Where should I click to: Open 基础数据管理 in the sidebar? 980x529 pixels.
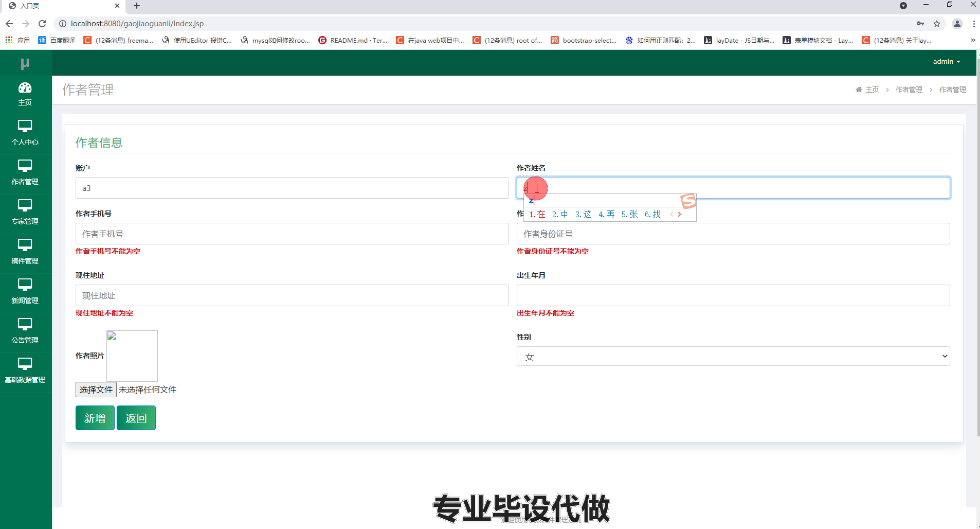25,372
